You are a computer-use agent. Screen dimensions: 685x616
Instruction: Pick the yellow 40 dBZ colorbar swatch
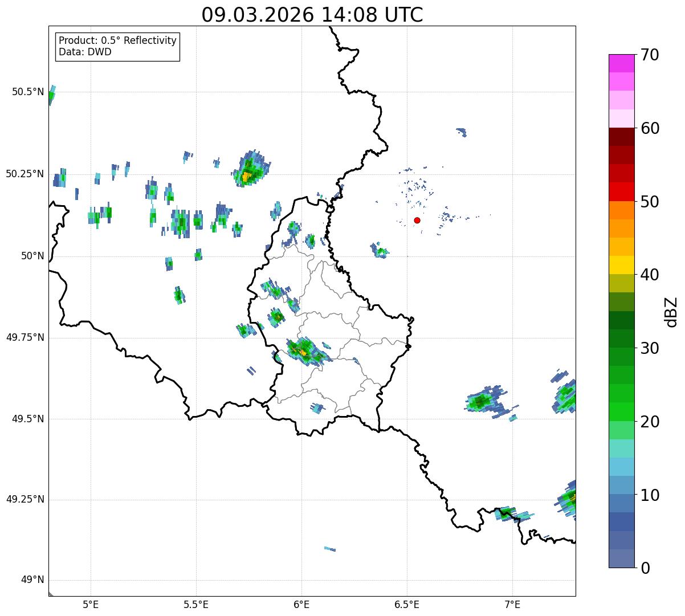621,265
